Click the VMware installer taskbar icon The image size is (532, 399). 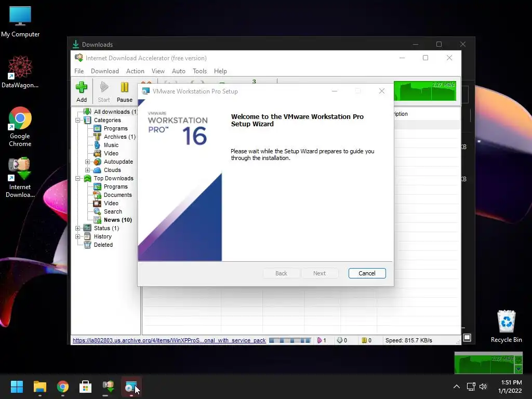tap(131, 387)
